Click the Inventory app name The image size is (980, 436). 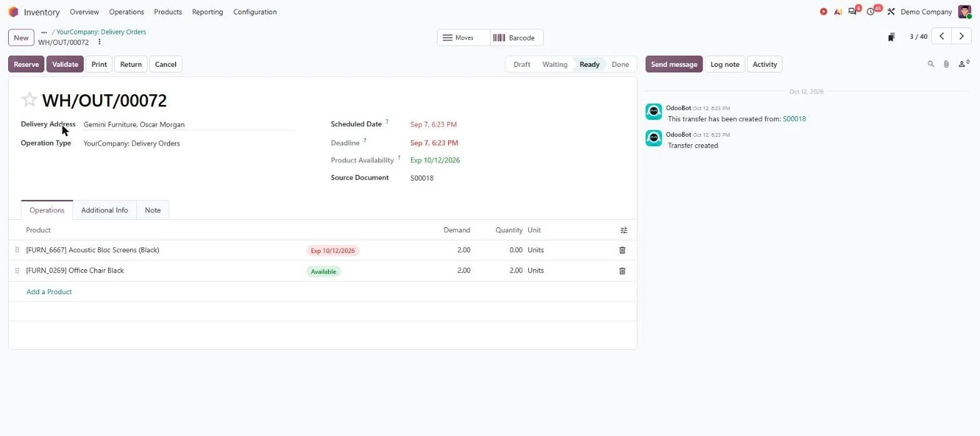[x=42, y=12]
